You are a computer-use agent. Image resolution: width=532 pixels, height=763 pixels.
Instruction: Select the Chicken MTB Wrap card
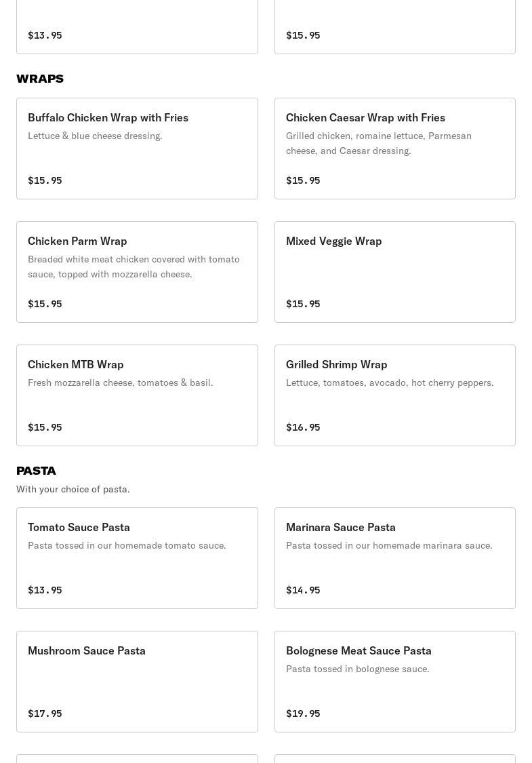pyautogui.click(x=76, y=365)
